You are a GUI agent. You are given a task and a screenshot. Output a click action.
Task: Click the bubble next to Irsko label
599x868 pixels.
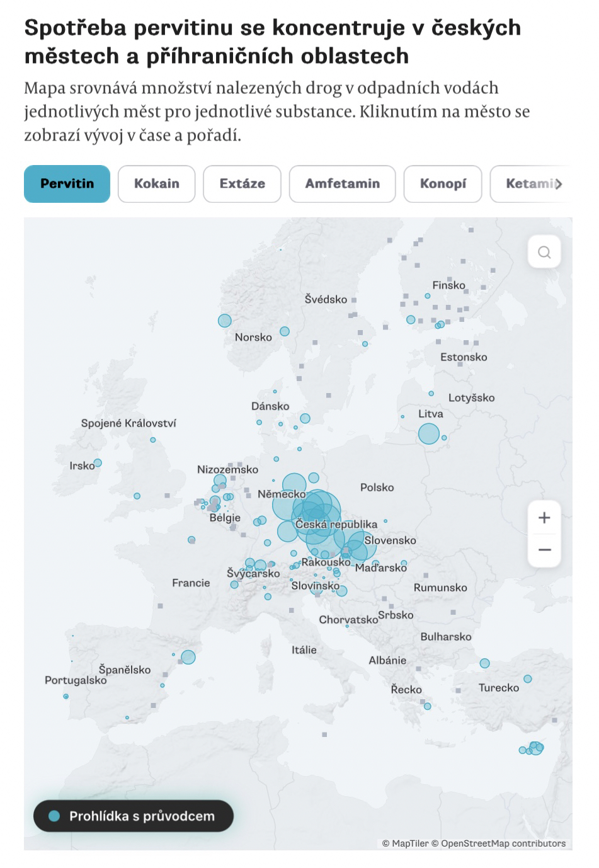pyautogui.click(x=98, y=463)
